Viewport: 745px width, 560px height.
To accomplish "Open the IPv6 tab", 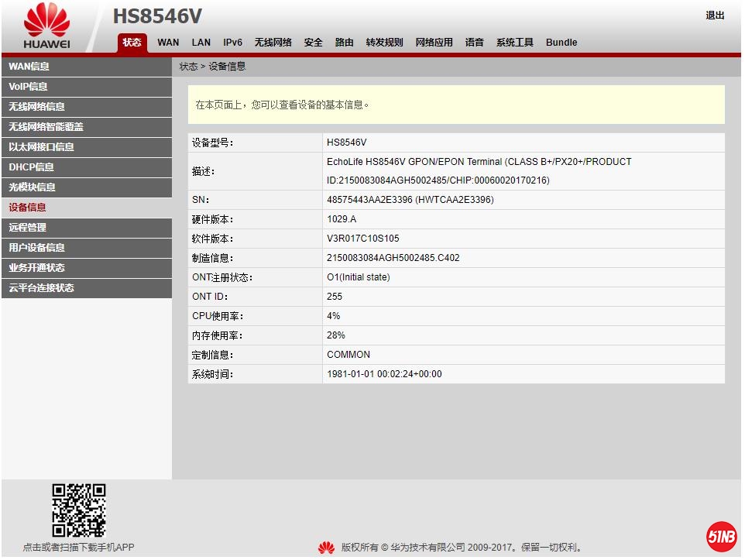I will pos(232,43).
